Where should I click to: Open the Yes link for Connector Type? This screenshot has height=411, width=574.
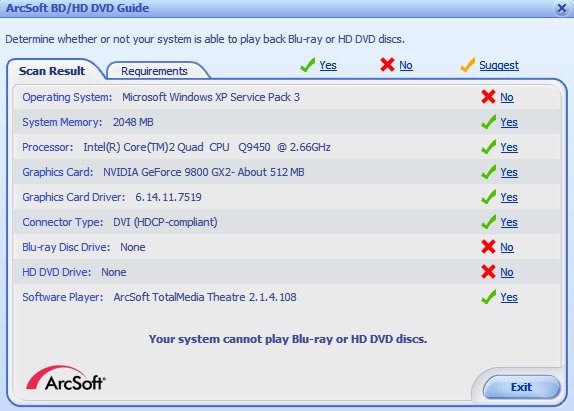509,222
